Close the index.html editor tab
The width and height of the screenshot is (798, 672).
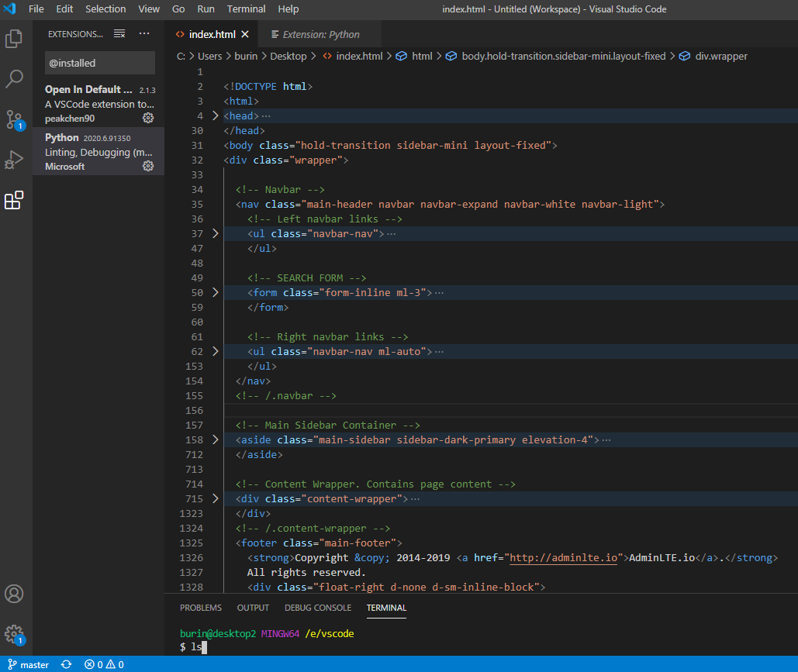tap(245, 34)
